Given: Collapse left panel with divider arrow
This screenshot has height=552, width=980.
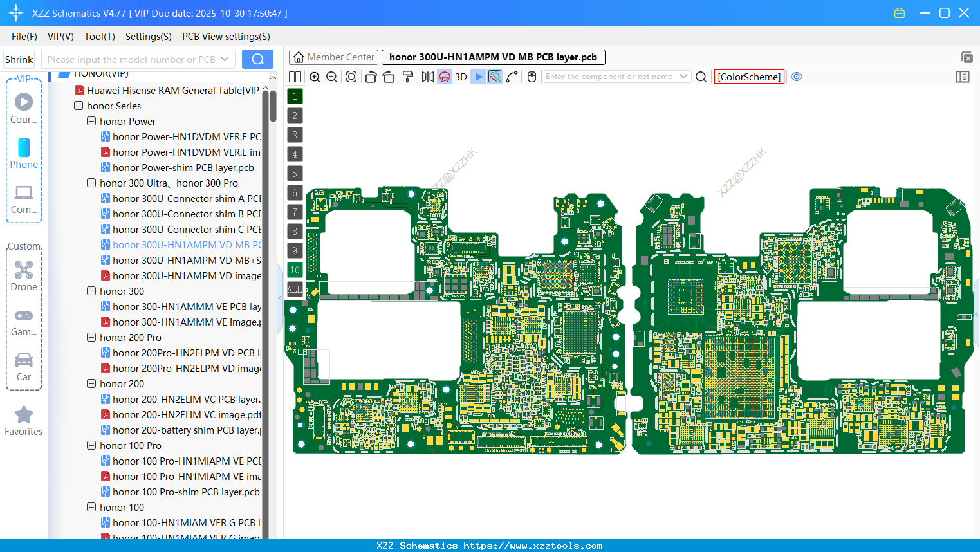Looking at the screenshot, I should click(280, 298).
